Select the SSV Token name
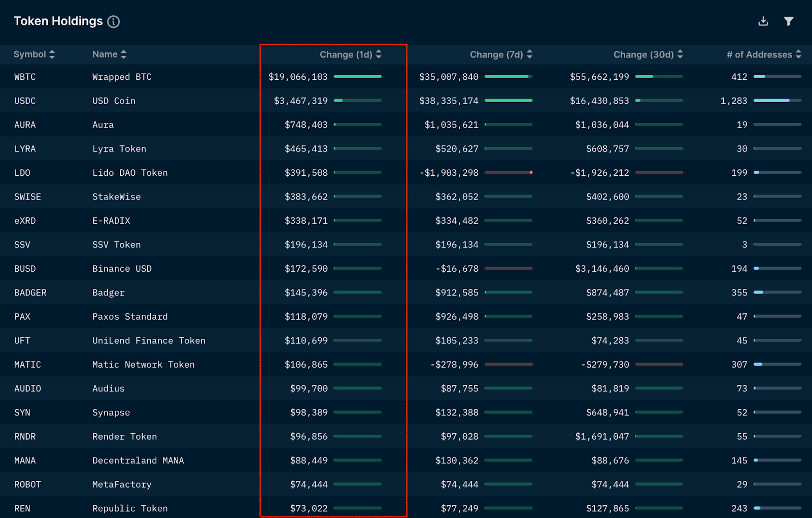Viewport: 812px width, 518px height. 116,245
